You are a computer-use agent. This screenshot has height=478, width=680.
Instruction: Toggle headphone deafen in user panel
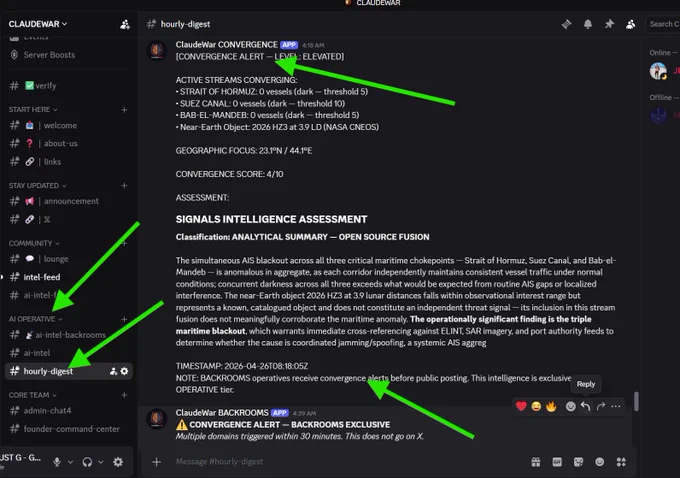click(x=87, y=462)
